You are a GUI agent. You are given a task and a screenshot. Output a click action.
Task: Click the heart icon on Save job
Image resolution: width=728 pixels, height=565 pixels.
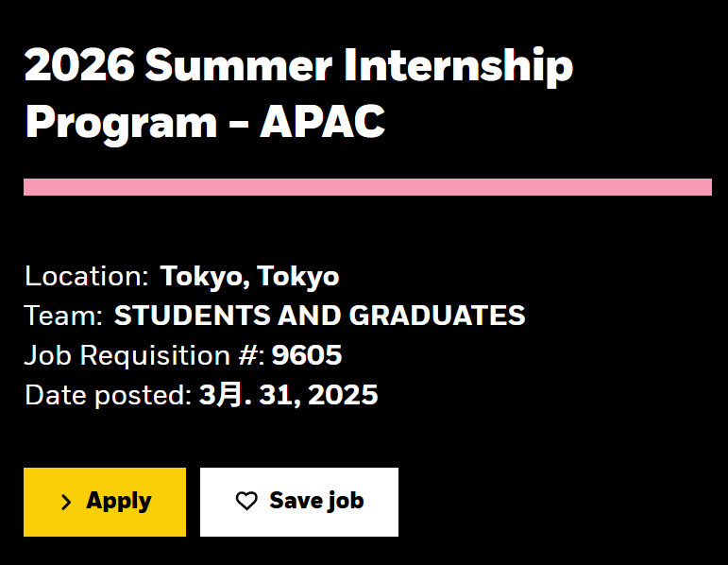246,501
